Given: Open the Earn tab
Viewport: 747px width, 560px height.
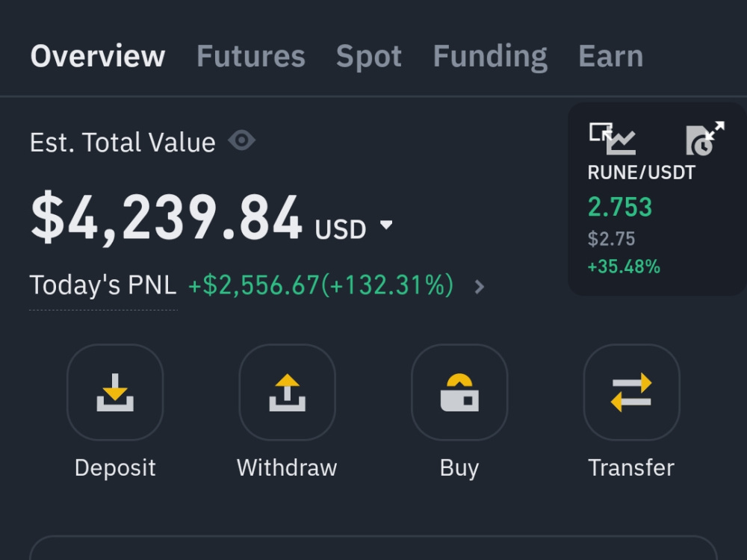Looking at the screenshot, I should [x=611, y=56].
